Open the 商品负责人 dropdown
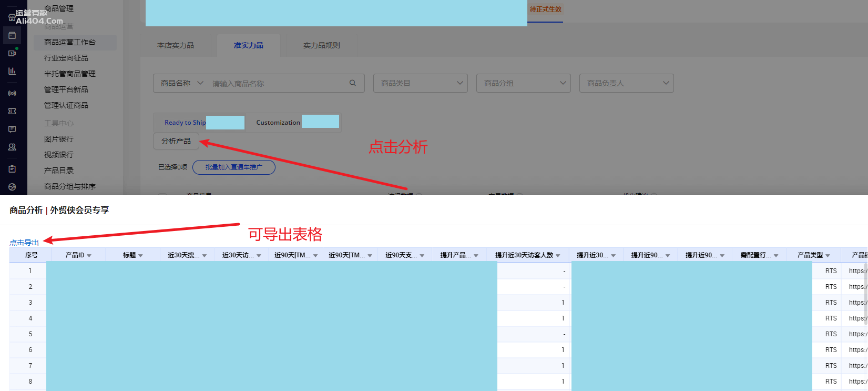The height and width of the screenshot is (391, 868). pos(626,83)
